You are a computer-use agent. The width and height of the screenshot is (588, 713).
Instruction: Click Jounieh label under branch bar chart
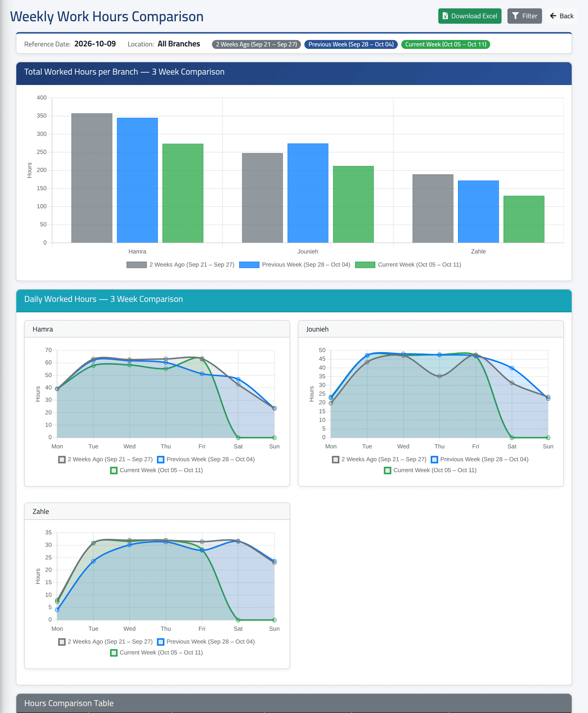(308, 252)
